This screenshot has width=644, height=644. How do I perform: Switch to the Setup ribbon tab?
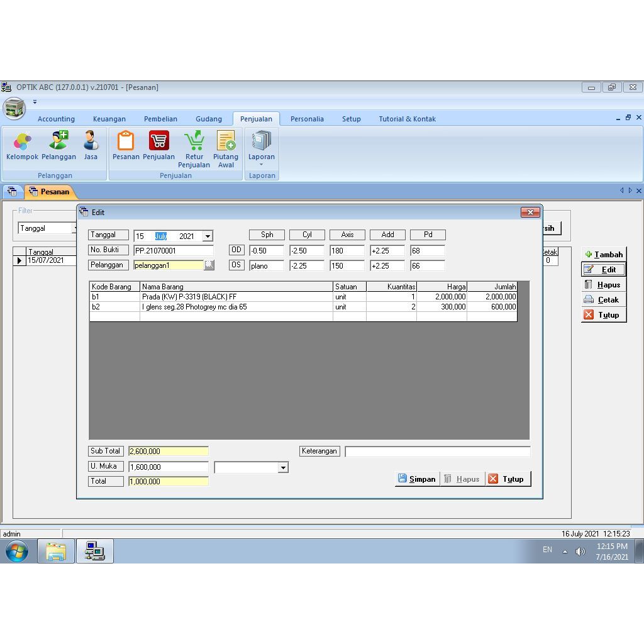tap(351, 118)
